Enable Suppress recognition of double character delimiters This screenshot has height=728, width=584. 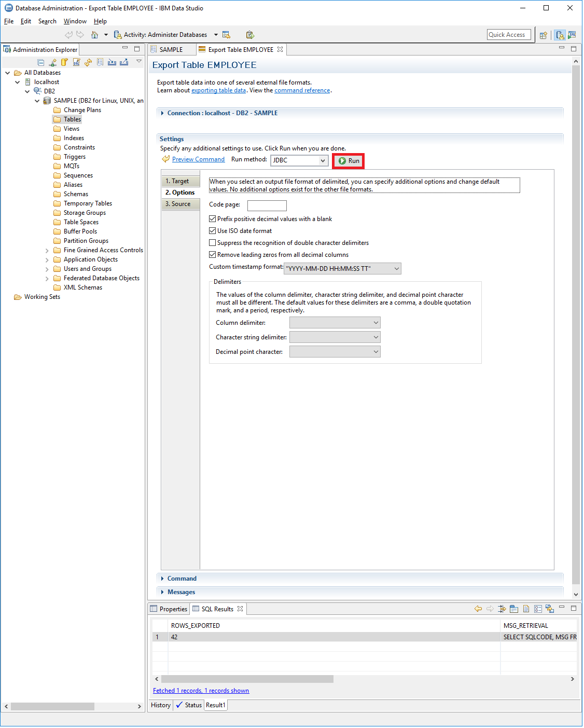212,243
